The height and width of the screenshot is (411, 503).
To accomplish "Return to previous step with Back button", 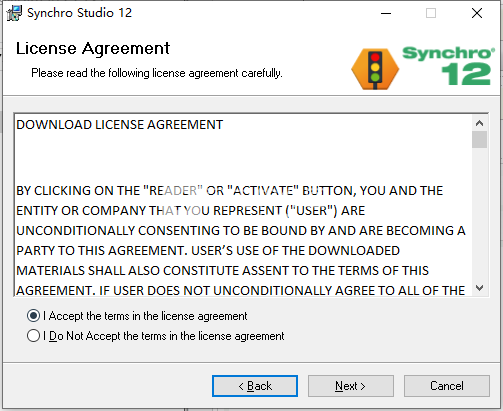I will (255, 386).
